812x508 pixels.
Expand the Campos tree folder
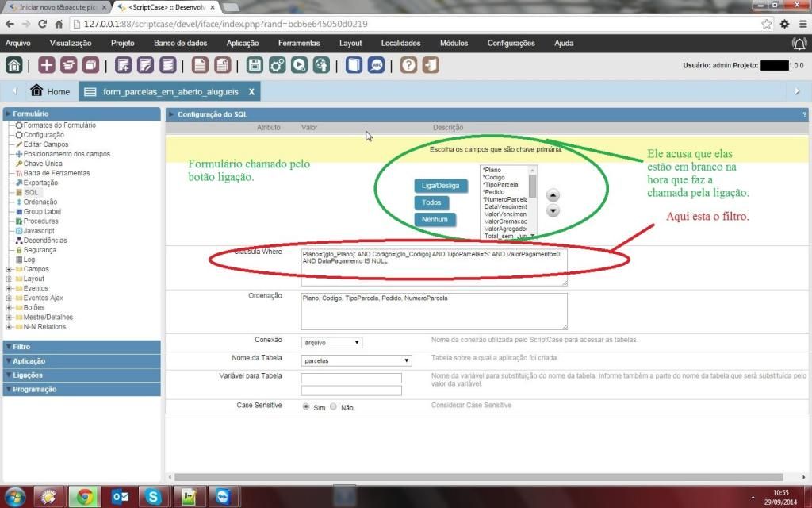pyautogui.click(x=9, y=269)
